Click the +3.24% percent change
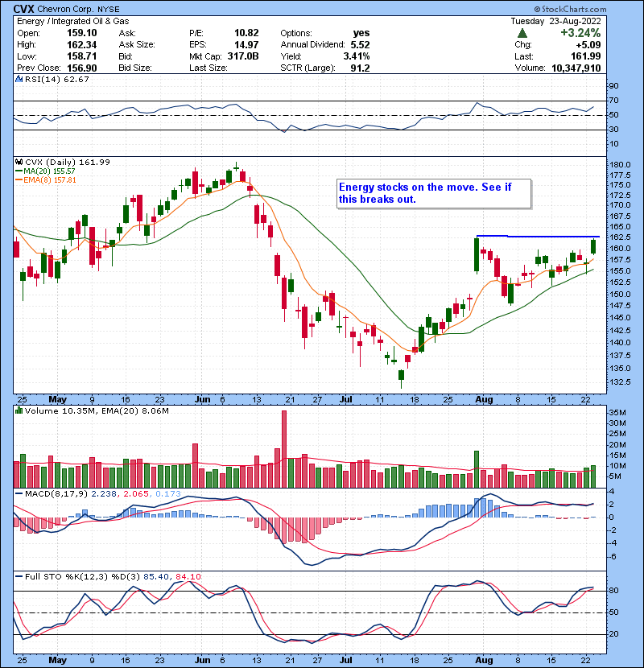This screenshot has height=668, width=644. [580, 33]
